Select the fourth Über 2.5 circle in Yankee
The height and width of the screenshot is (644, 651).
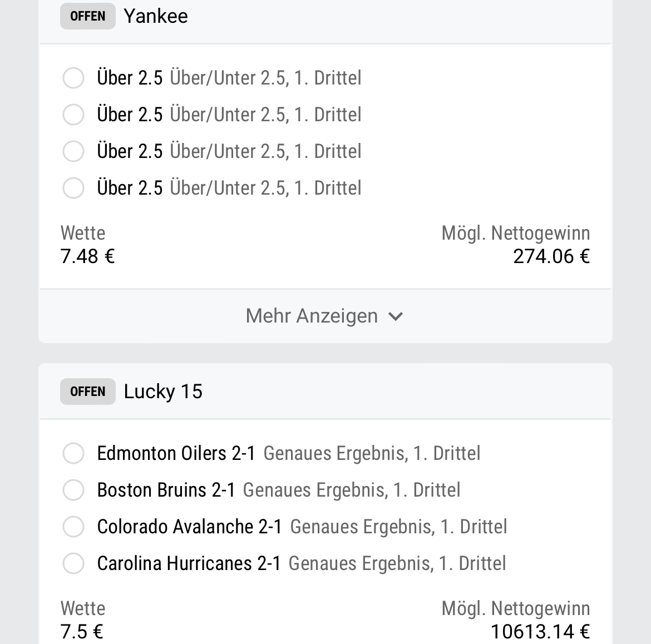click(73, 188)
